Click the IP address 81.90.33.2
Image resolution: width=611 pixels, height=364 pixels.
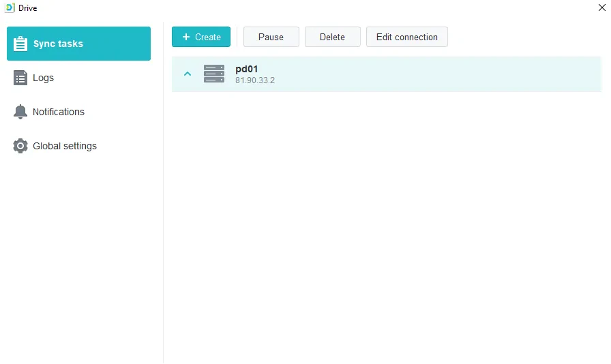(255, 80)
